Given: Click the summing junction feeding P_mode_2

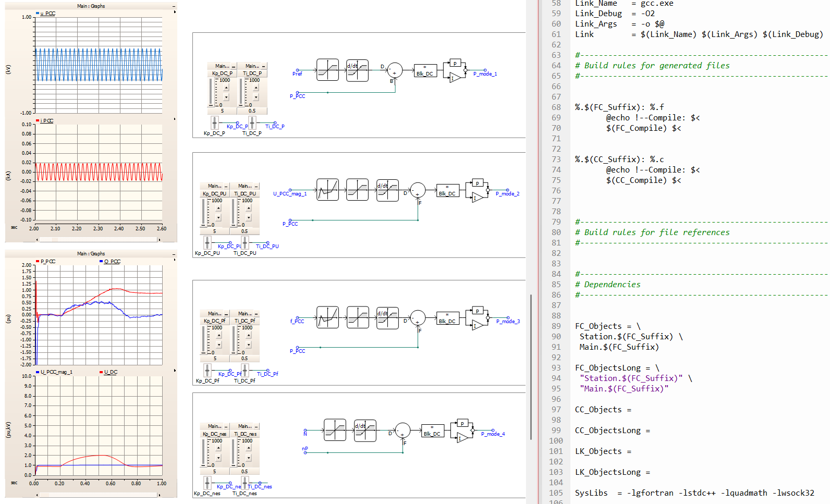Looking at the screenshot, I should coord(418,190).
